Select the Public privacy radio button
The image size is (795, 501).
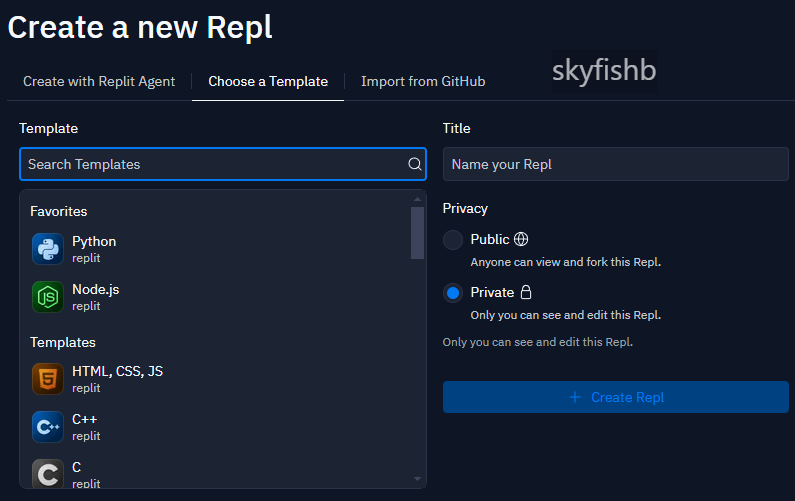[x=453, y=240]
